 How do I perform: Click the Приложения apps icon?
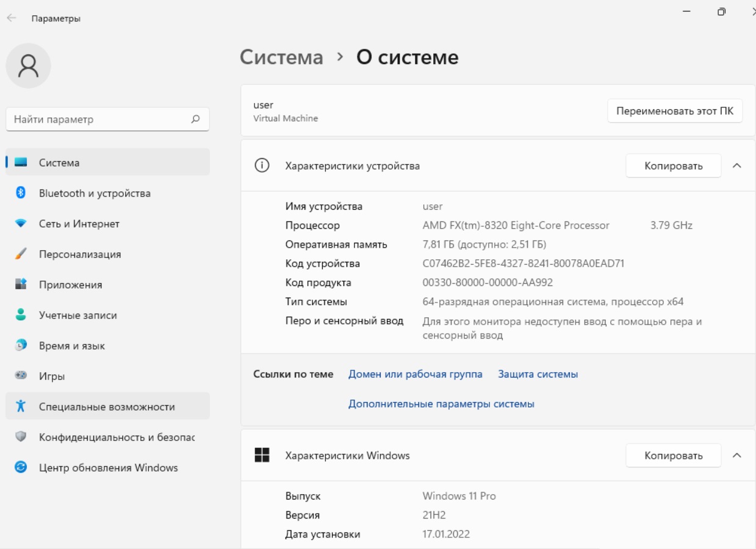(21, 285)
